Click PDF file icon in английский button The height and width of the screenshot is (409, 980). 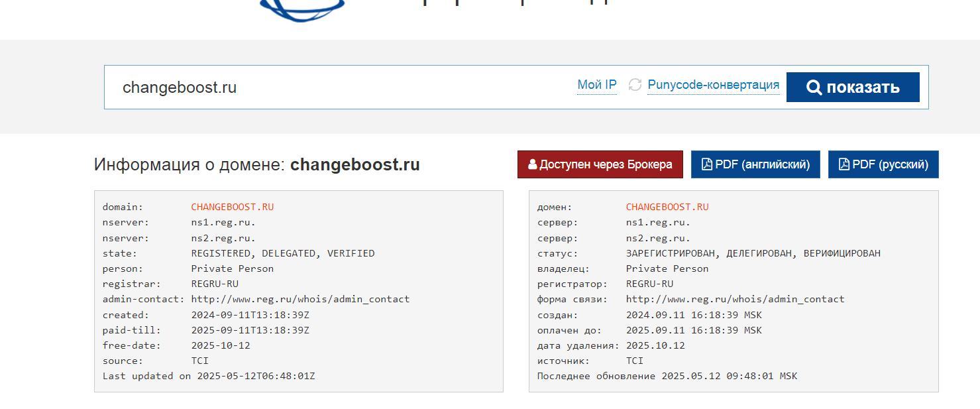[707, 164]
